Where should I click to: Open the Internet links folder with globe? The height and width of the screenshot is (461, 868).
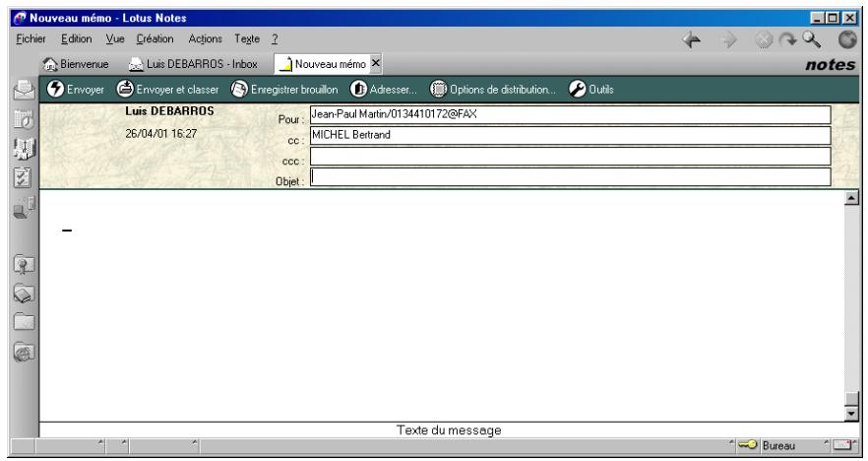pyautogui.click(x=24, y=352)
